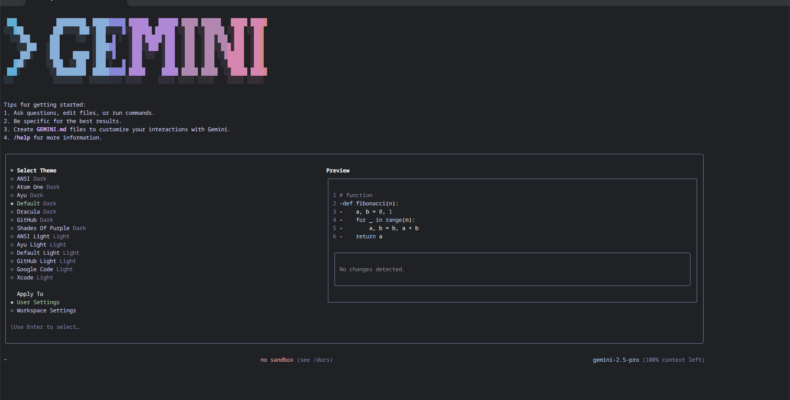The width and height of the screenshot is (790, 400).
Task: Click the Apply To label
Action: [x=30, y=294]
